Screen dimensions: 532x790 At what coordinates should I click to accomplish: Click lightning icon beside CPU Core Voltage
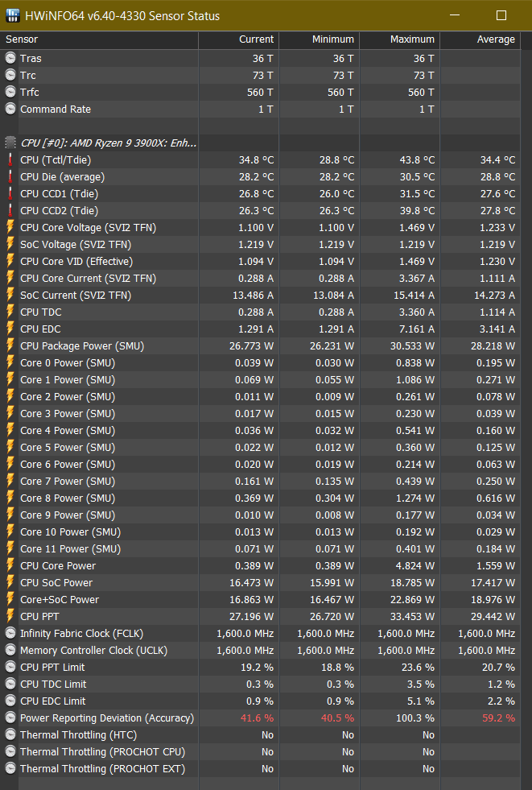click(x=10, y=227)
